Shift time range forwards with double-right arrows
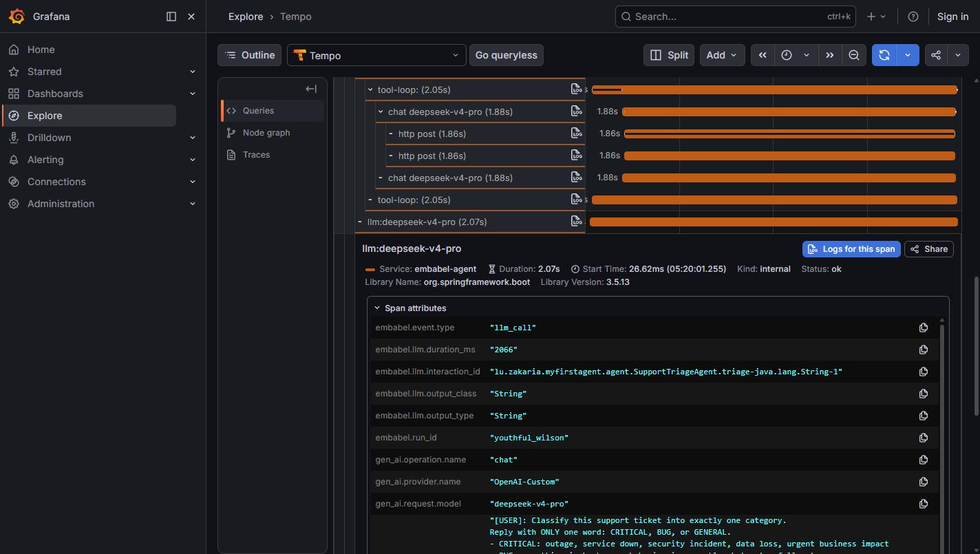Image resolution: width=980 pixels, height=554 pixels. (x=829, y=55)
